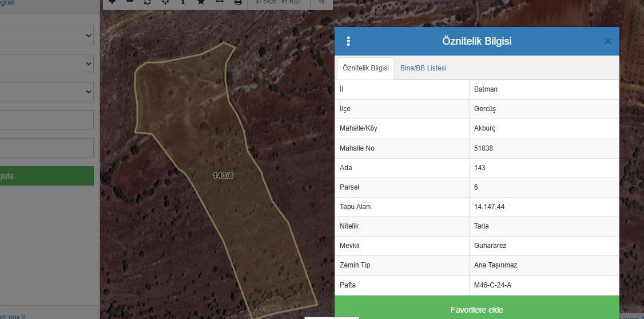Close the Öznitelik Bilgisi panel
The width and height of the screenshot is (644, 319).
pos(607,41)
